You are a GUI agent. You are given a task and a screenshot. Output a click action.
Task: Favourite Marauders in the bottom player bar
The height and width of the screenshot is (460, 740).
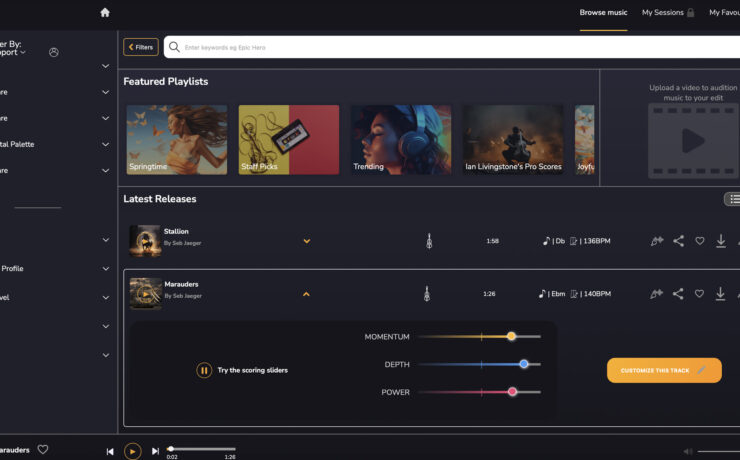tap(43, 450)
